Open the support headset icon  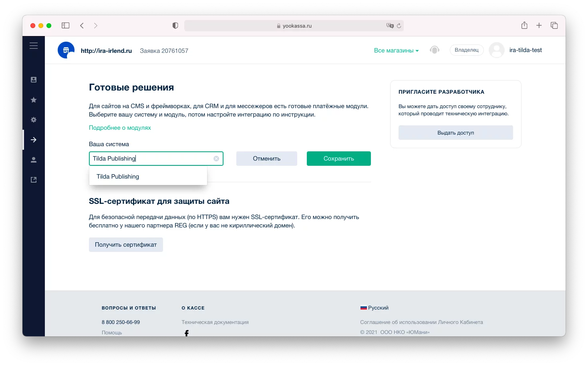(435, 50)
